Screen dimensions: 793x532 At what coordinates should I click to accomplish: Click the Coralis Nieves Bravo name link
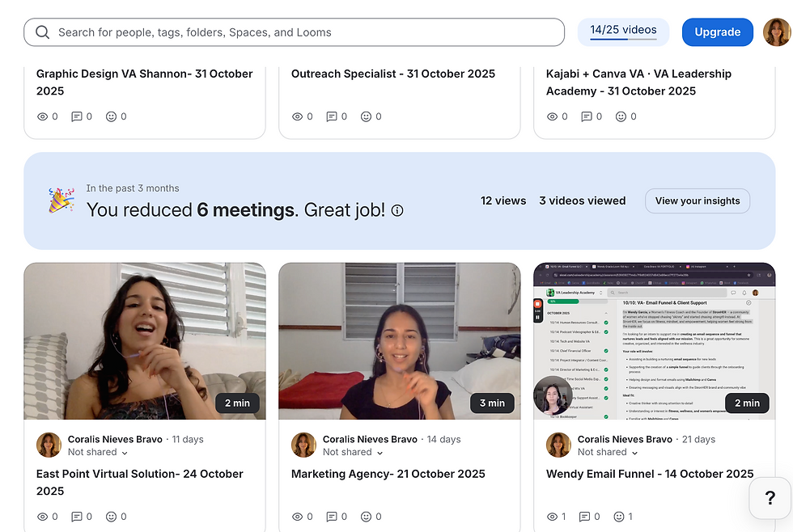click(x=115, y=438)
